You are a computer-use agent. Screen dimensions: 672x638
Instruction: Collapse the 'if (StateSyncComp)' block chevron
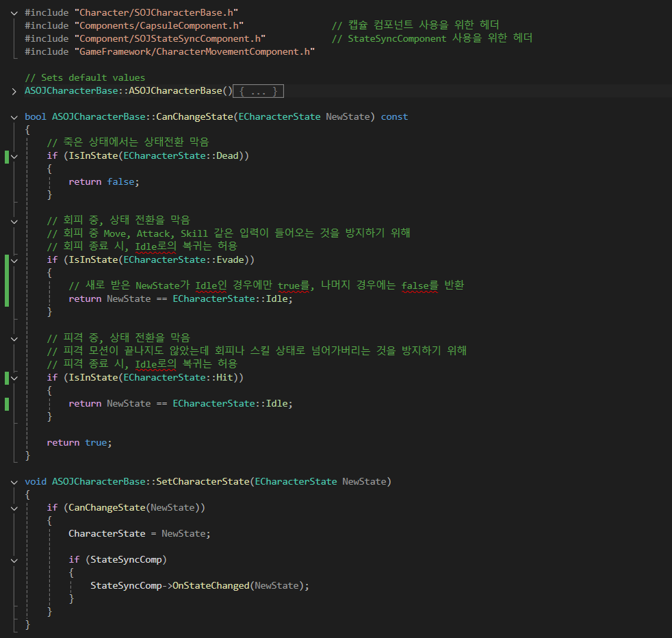tap(14, 561)
